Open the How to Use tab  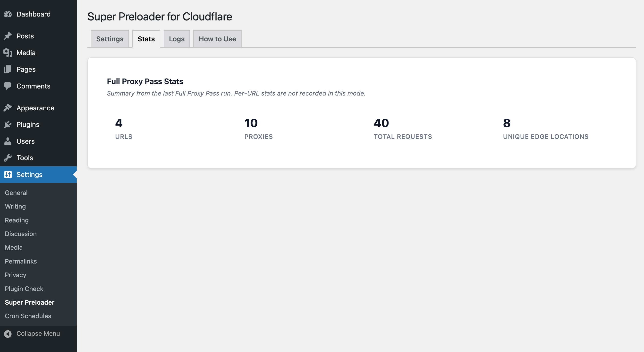click(x=217, y=39)
